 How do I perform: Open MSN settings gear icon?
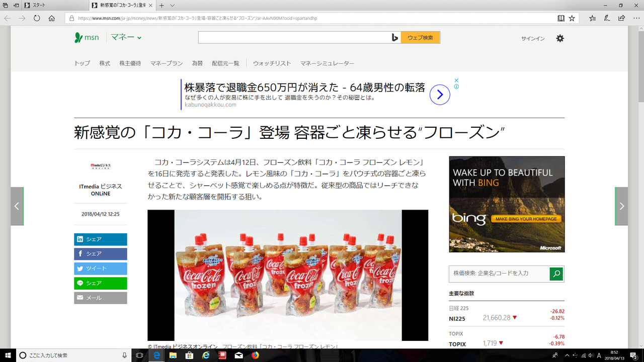coord(560,38)
